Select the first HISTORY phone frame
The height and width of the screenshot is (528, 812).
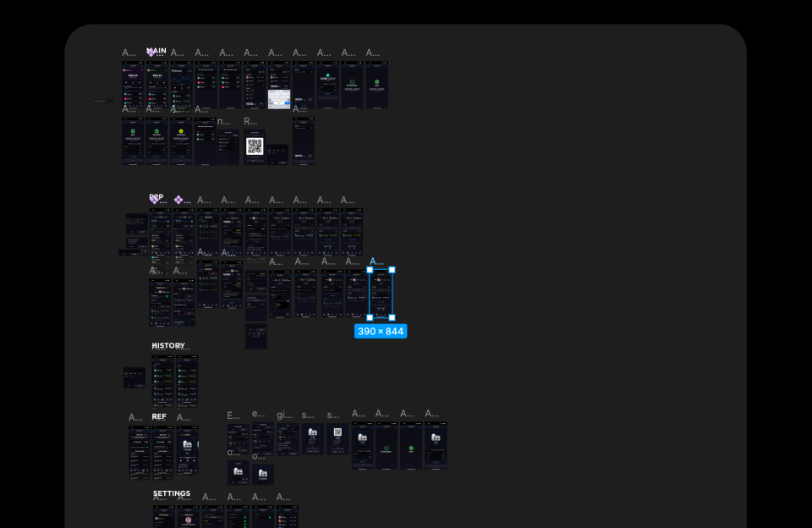tap(162, 381)
